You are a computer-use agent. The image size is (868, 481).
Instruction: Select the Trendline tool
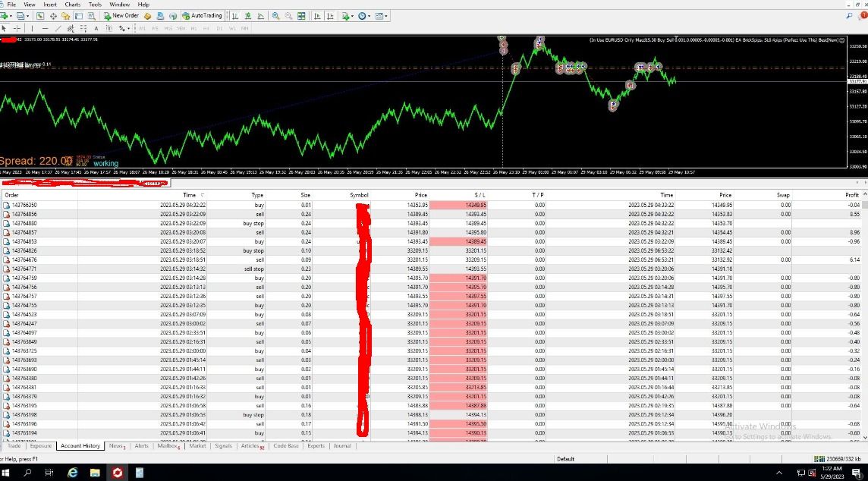(x=58, y=28)
